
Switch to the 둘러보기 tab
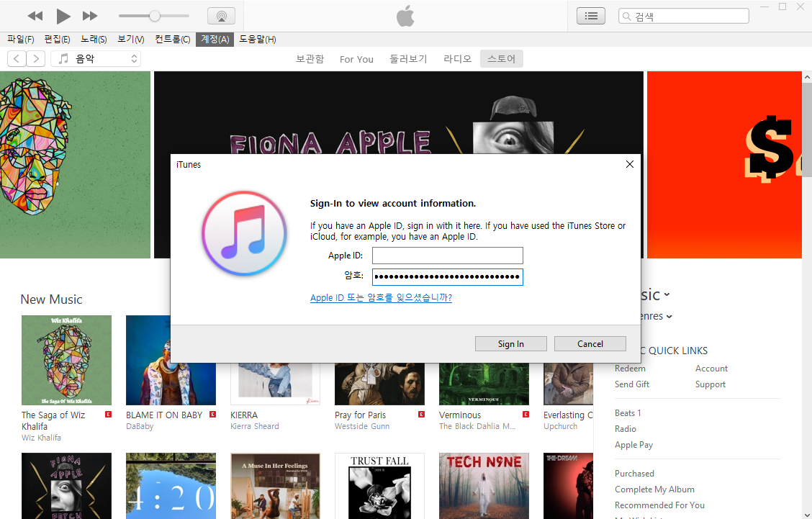[x=409, y=59]
